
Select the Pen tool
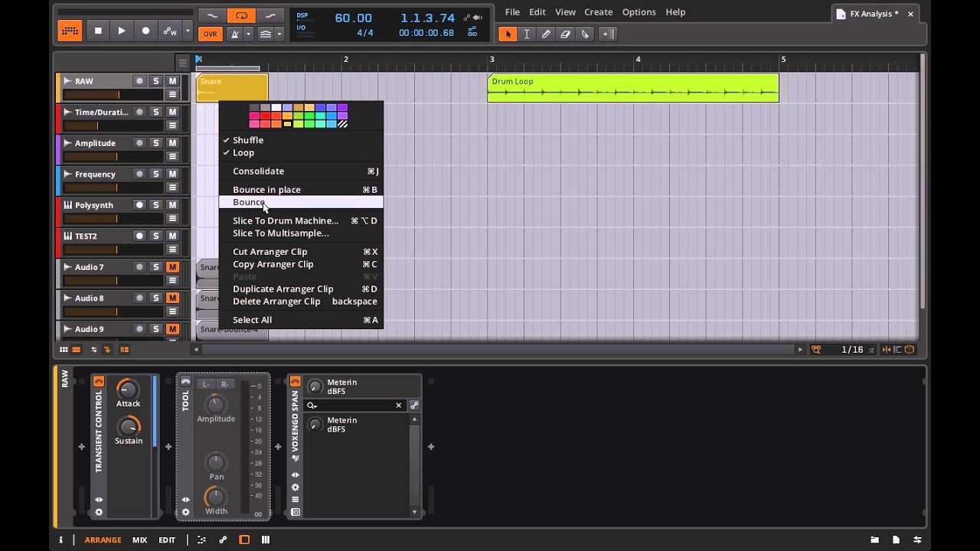(546, 34)
